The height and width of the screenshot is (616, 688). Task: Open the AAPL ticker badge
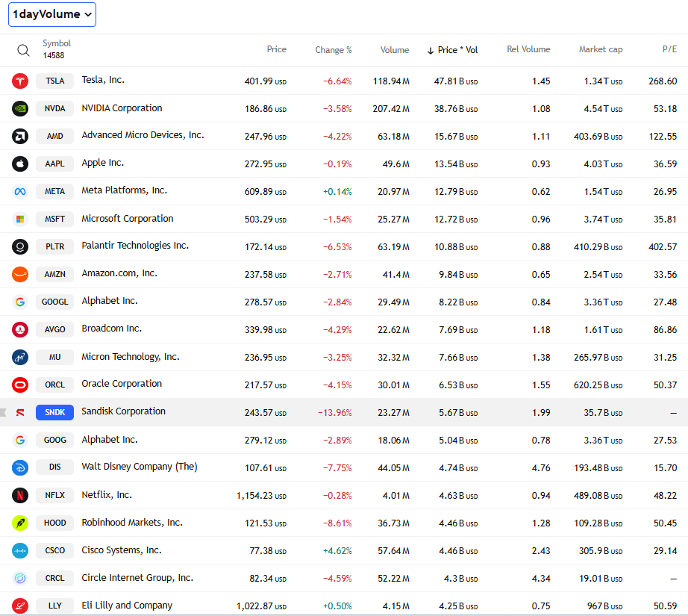[x=55, y=164]
